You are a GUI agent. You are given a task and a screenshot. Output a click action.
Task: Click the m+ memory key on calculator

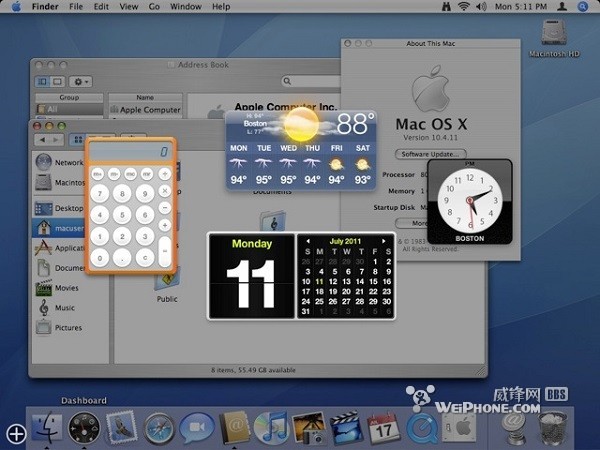[x=98, y=174]
